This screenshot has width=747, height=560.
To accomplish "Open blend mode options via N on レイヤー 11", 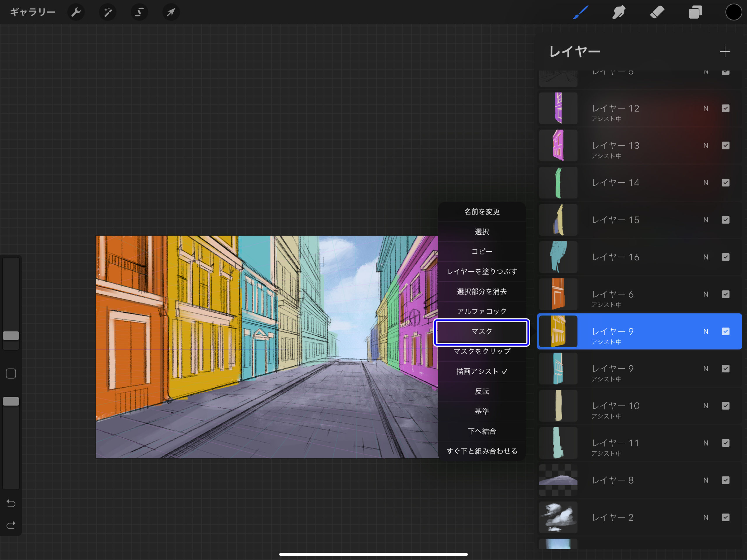I will pos(706,443).
